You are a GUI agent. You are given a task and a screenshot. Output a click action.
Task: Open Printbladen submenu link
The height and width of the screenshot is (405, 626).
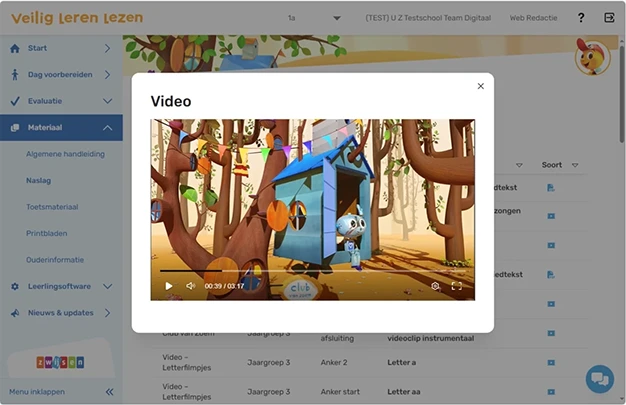tap(46, 233)
